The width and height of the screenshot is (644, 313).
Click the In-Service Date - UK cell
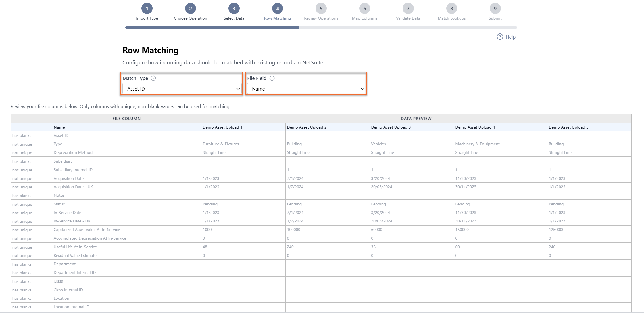click(x=126, y=221)
